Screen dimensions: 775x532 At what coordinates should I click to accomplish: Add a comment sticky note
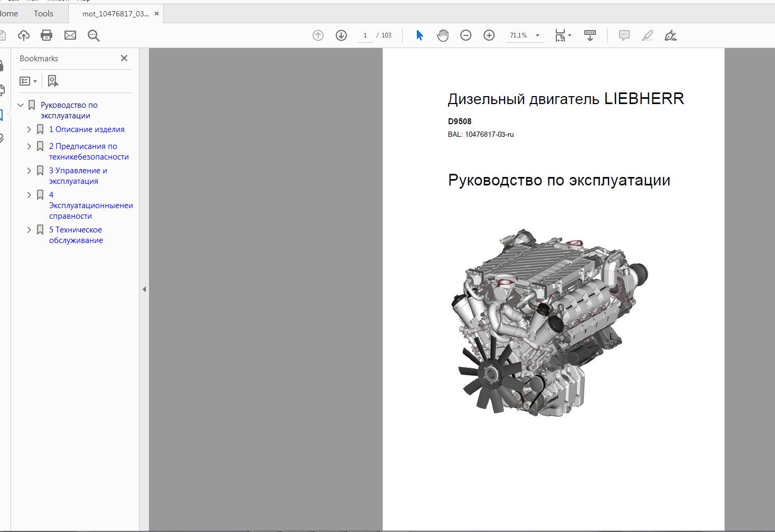[624, 35]
